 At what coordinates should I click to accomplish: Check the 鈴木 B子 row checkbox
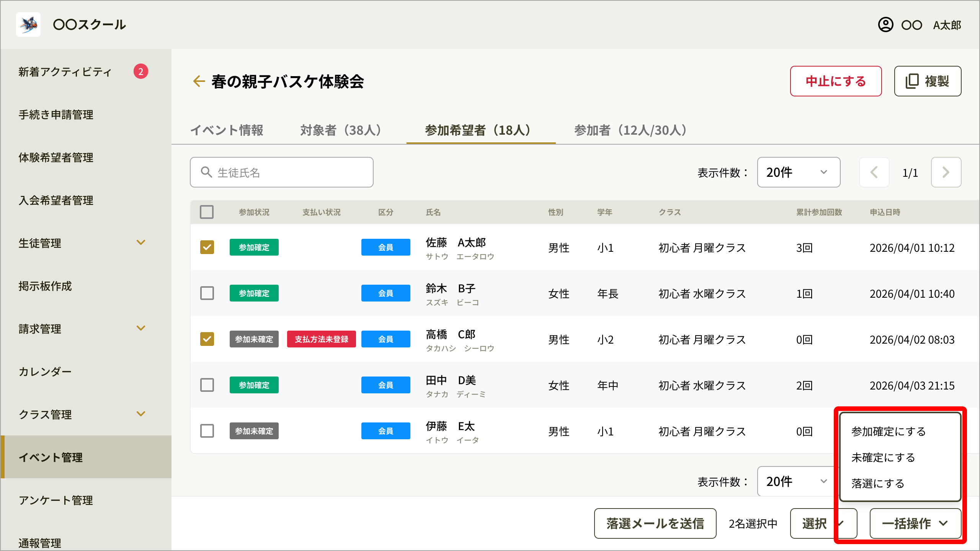pyautogui.click(x=207, y=293)
